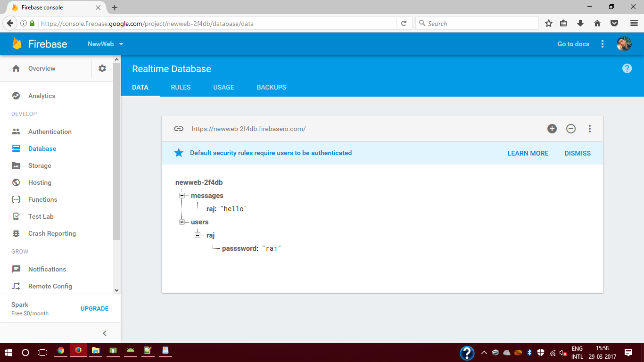Dismiss the security rules notice
Image resolution: width=644 pixels, height=362 pixels.
tap(578, 153)
